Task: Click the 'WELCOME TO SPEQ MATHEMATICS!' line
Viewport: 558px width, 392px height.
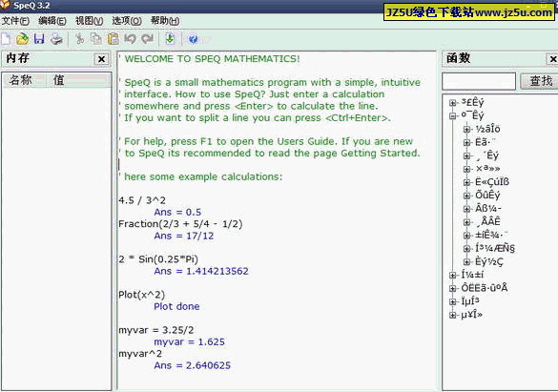Action: [212, 59]
